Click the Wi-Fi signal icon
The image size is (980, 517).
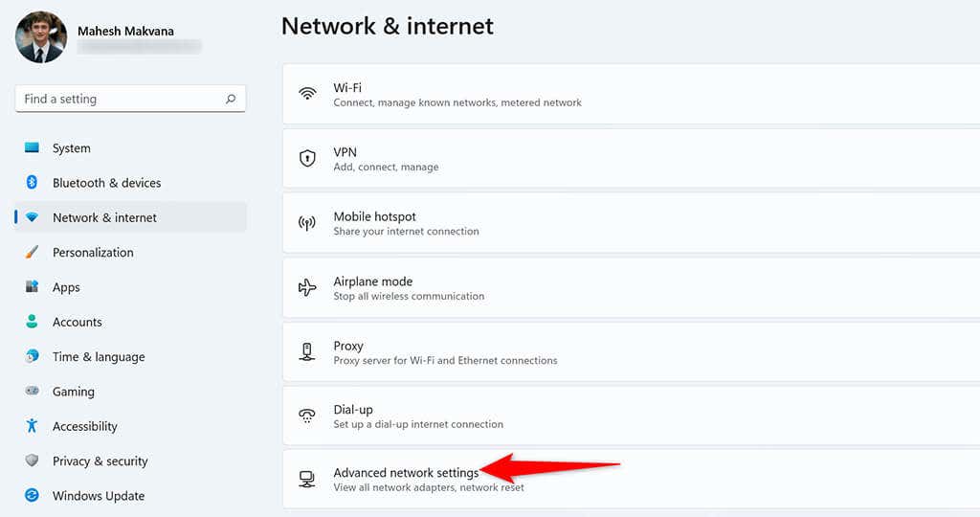[x=307, y=94]
